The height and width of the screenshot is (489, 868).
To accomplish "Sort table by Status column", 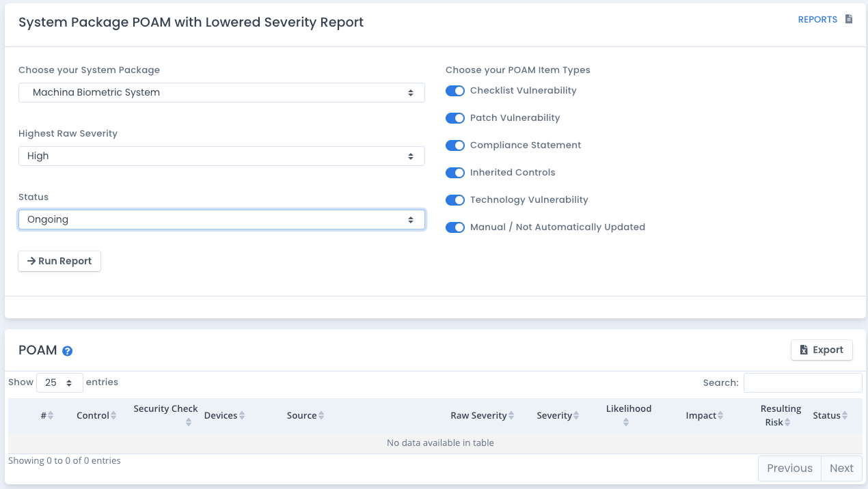I will 830,415.
